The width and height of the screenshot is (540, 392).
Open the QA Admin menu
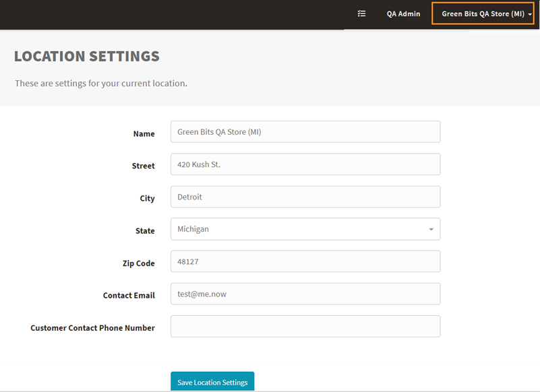point(403,13)
